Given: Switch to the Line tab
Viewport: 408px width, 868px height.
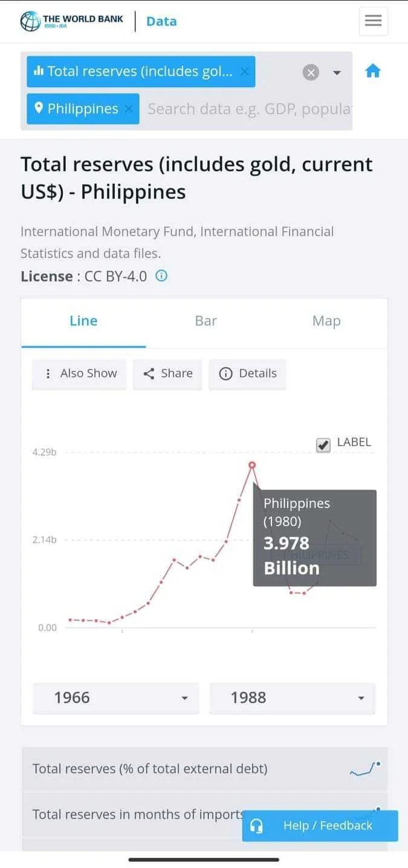Looking at the screenshot, I should pos(83,322).
